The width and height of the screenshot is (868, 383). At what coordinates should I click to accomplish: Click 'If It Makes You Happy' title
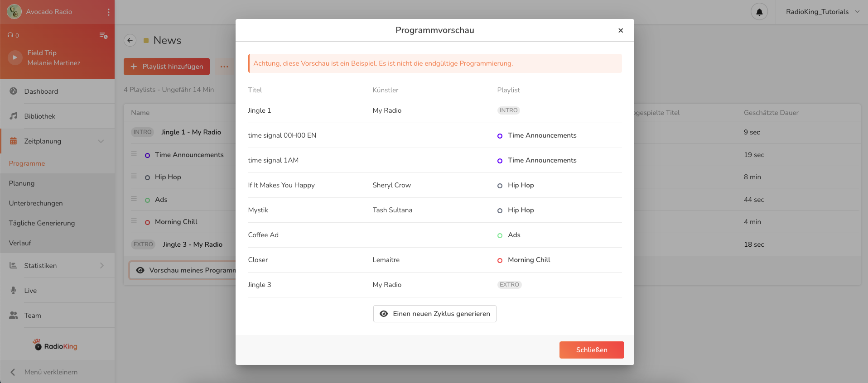coord(281,185)
